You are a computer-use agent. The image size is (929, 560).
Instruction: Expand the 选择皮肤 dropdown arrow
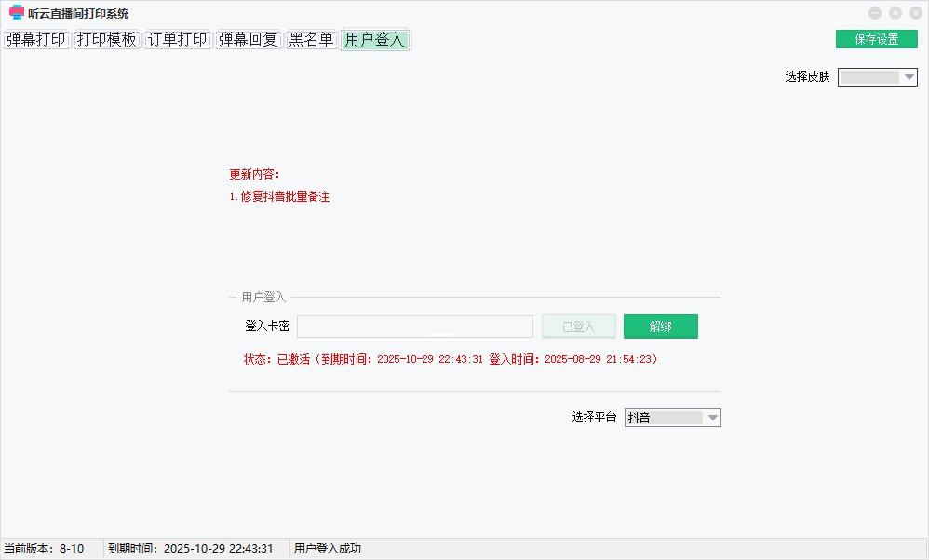coord(909,77)
